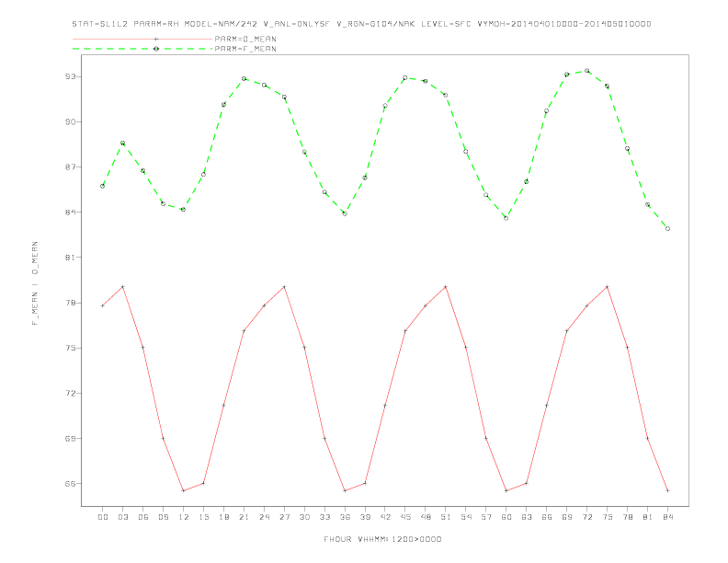The height and width of the screenshot is (563, 728).
Task: Click the green F_MEAN data point at hour 03
Action: click(x=122, y=144)
